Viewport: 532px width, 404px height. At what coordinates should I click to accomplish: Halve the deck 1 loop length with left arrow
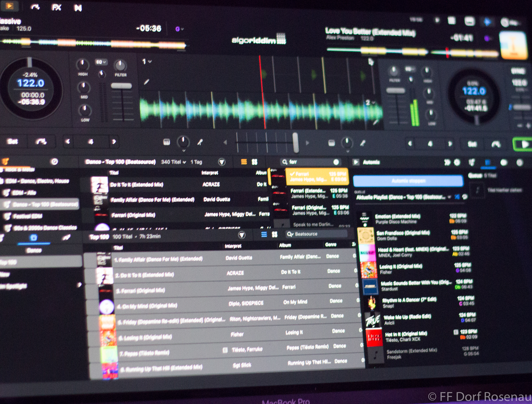coord(68,142)
